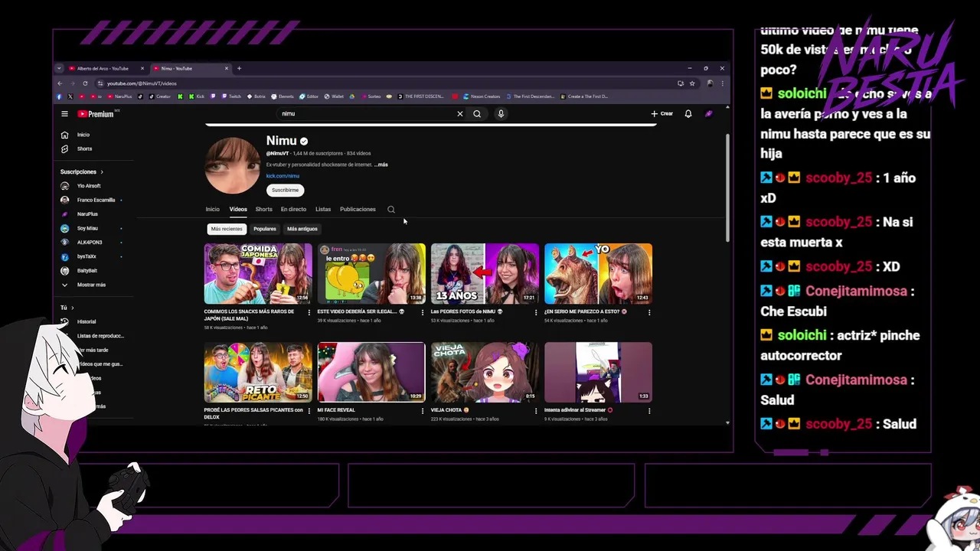Click the Suscribirme button
This screenshot has height=551, width=980.
(285, 190)
